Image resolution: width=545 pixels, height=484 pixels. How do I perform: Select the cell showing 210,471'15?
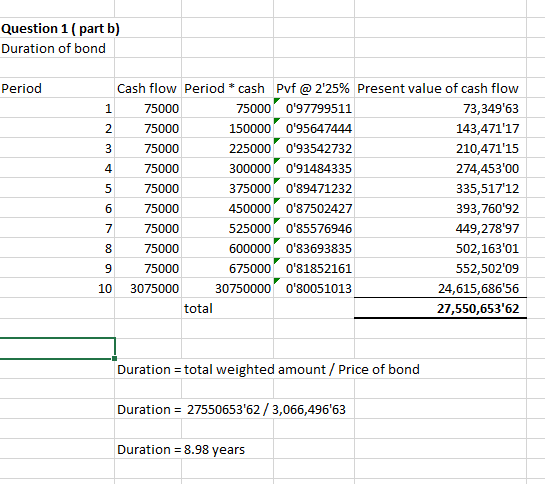pyautogui.click(x=440, y=148)
